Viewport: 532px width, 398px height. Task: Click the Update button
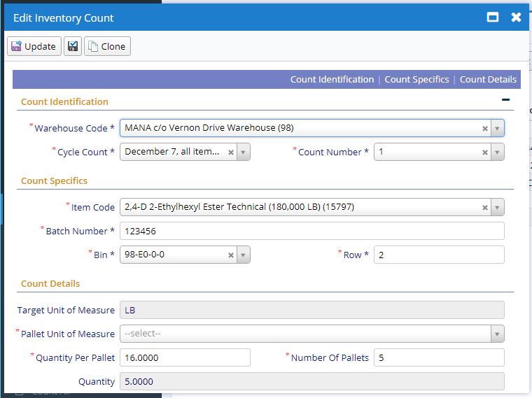tap(34, 46)
